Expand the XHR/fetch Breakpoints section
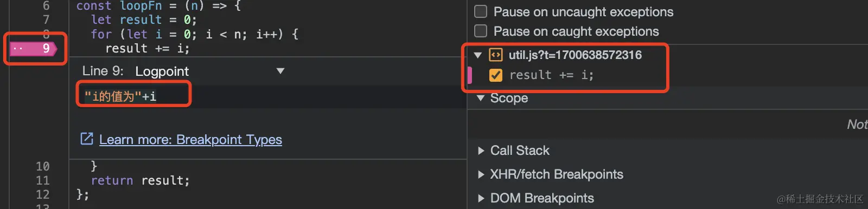Viewport: 868px width, 209px height. pos(481,174)
